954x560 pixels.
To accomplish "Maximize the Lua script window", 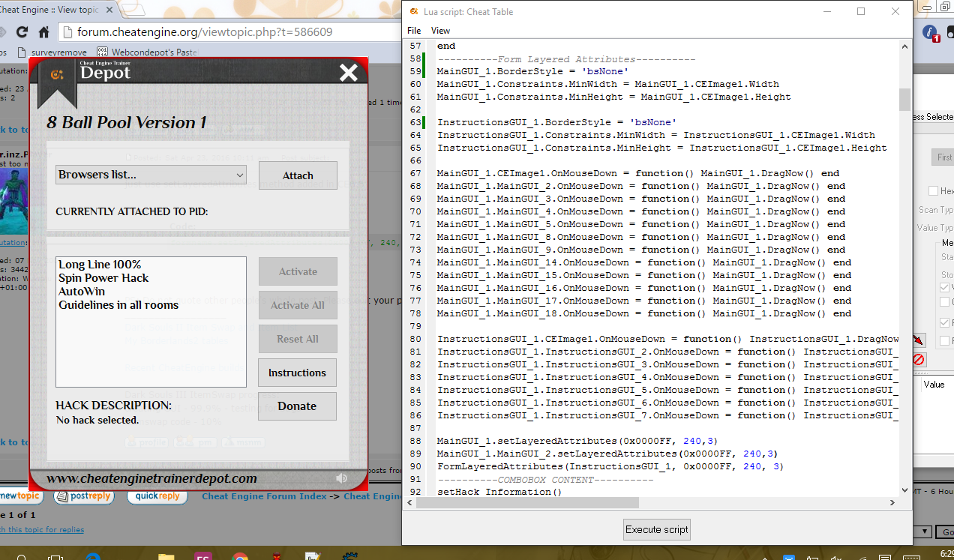I will (861, 11).
